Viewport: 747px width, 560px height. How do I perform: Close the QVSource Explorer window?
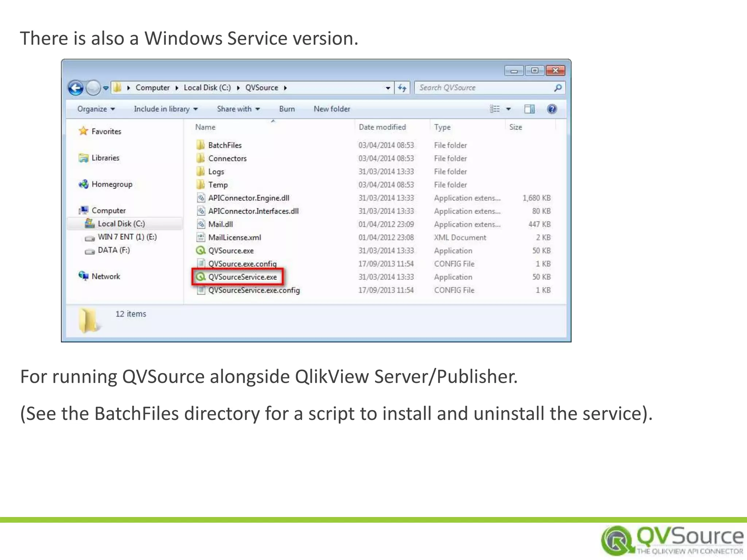[556, 70]
